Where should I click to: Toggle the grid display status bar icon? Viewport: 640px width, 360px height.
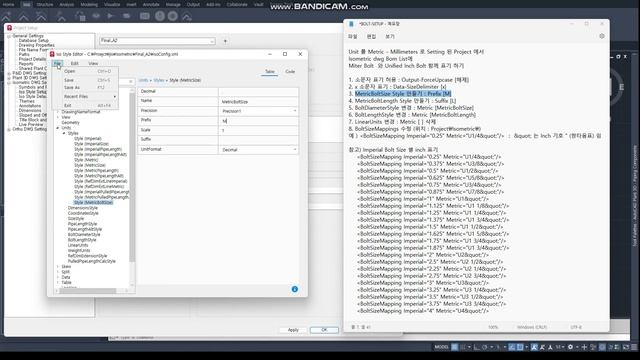(x=454, y=347)
